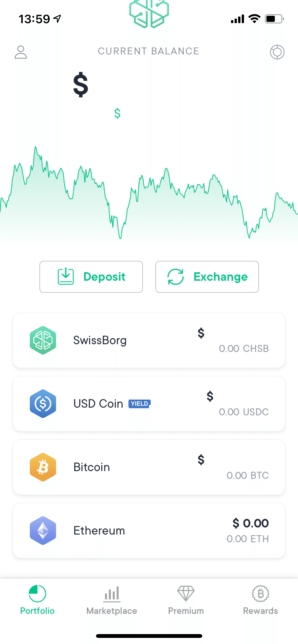298x644 pixels.
Task: Tap the YIELD badge on USD Coin
Action: [139, 404]
